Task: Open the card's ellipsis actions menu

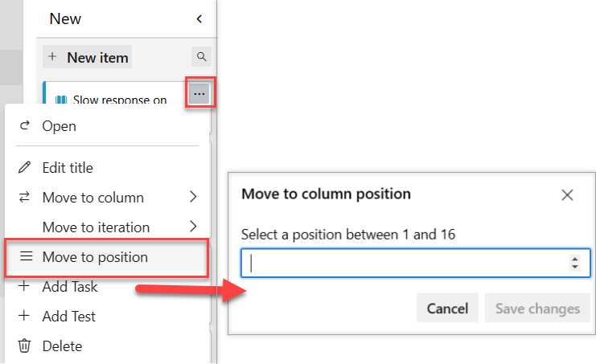Action: click(x=199, y=93)
